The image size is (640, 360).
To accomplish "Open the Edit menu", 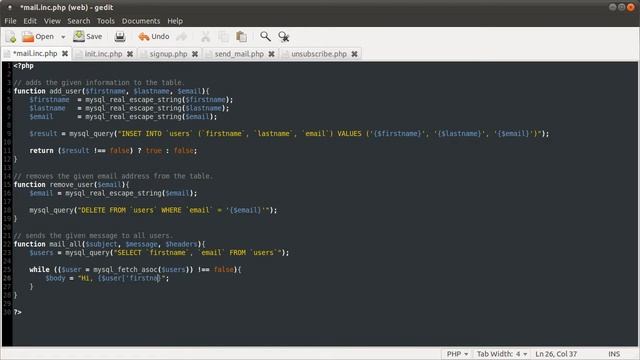I will tap(30, 21).
